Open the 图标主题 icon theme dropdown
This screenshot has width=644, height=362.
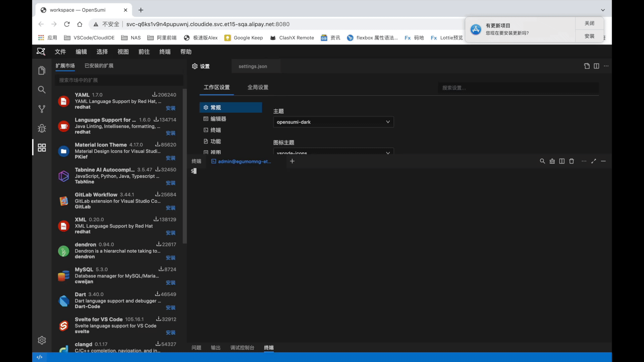(333, 151)
